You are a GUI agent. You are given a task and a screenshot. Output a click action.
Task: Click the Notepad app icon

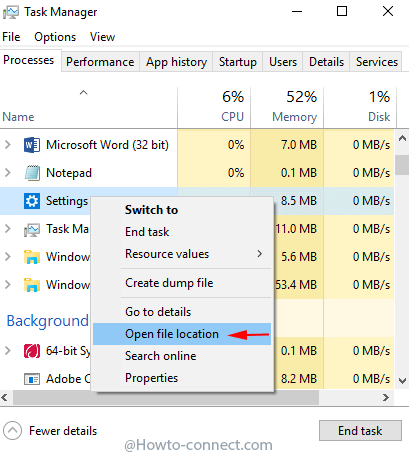coord(32,173)
